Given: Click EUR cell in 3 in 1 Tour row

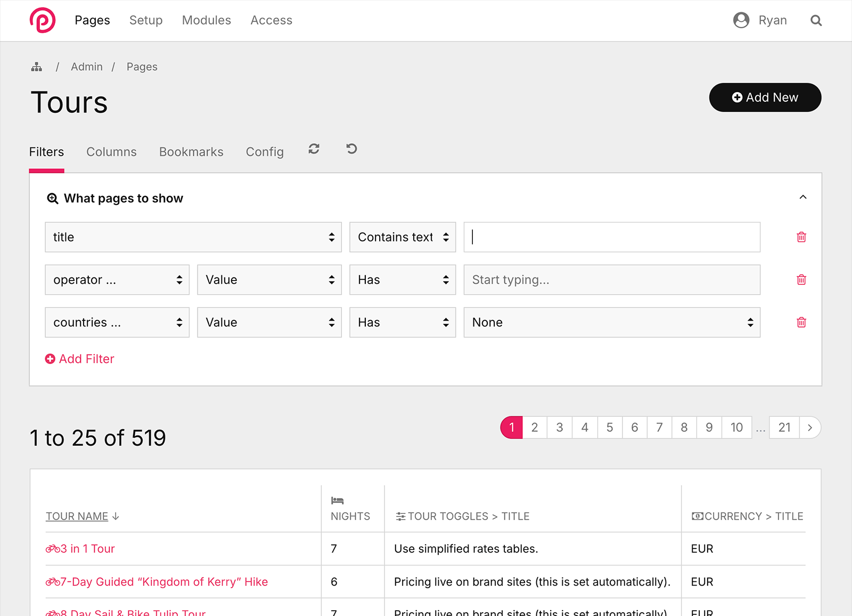Looking at the screenshot, I should [x=702, y=548].
